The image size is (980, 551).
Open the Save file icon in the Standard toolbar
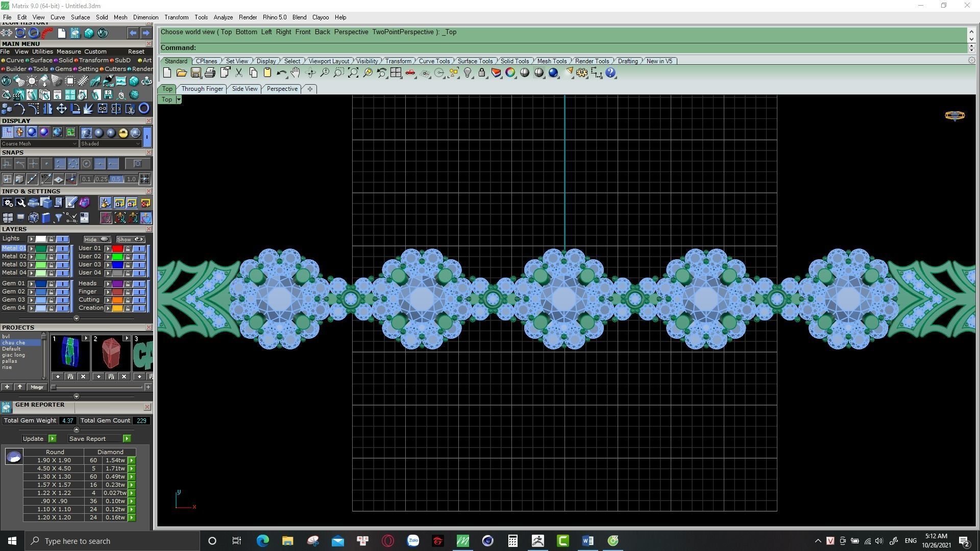(x=195, y=73)
